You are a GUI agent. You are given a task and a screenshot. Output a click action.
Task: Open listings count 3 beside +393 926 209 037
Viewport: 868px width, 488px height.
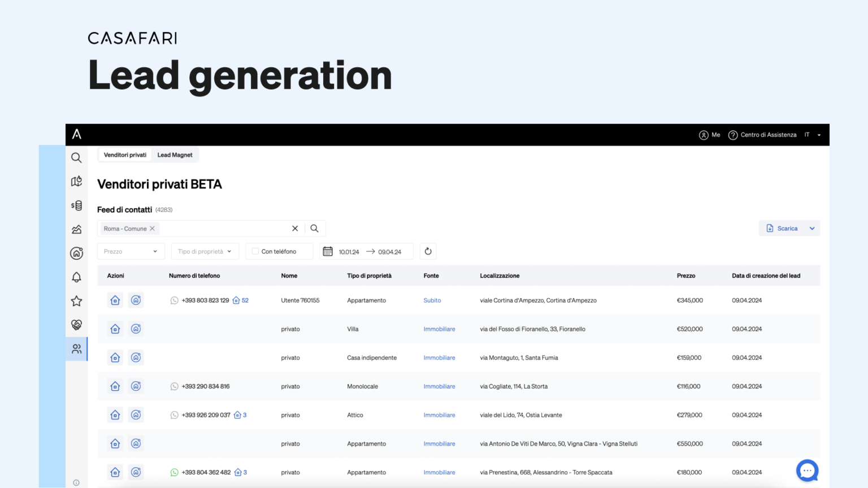pyautogui.click(x=241, y=415)
